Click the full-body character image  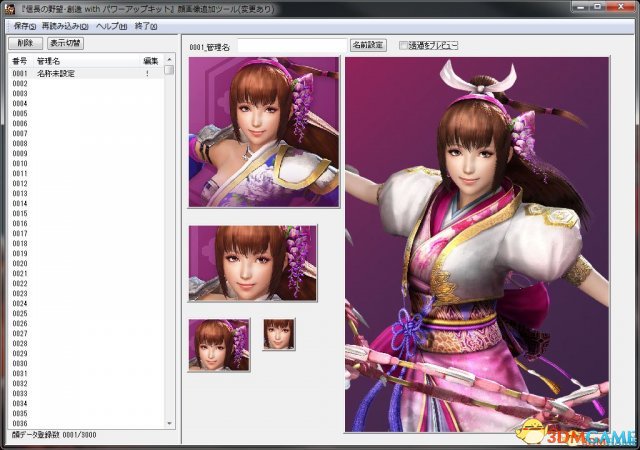point(477,244)
